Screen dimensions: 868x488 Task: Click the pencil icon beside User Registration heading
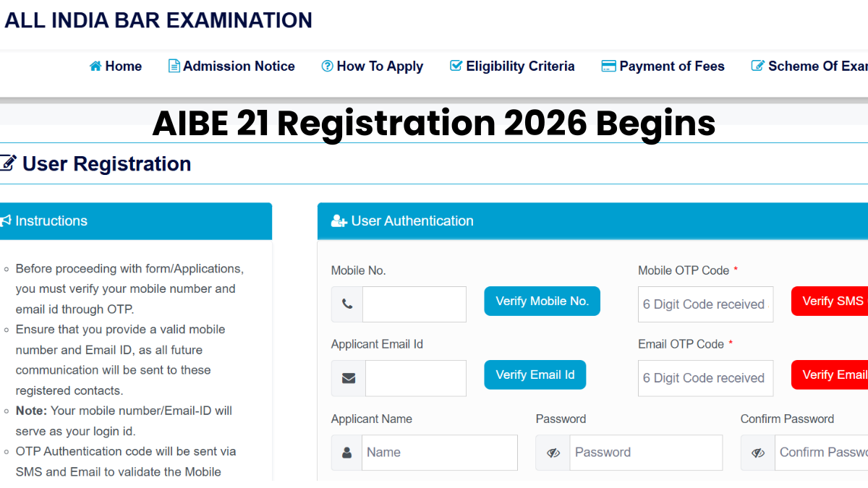8,163
